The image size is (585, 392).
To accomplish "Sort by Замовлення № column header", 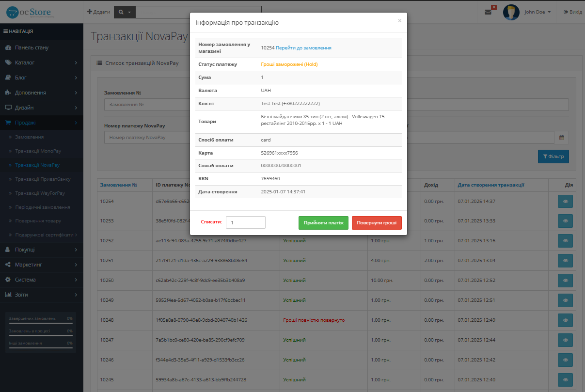I will 118,185.
